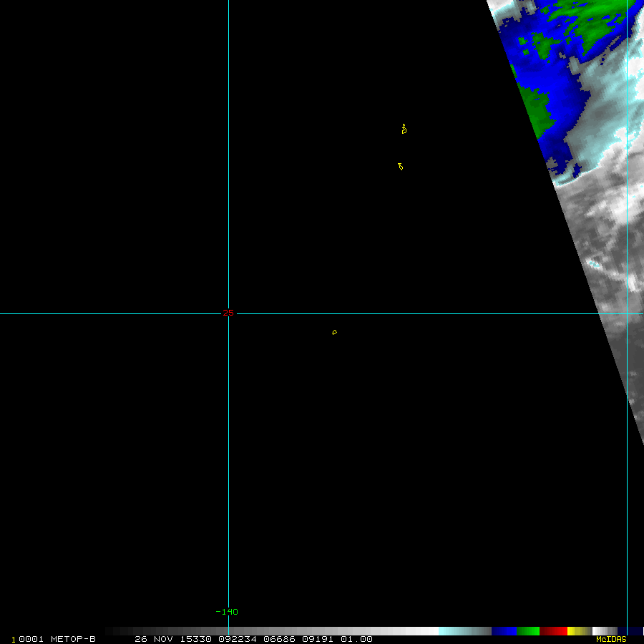Pick the blue segment of the color bar
Viewport: 644px width, 644px height.
coord(504,631)
